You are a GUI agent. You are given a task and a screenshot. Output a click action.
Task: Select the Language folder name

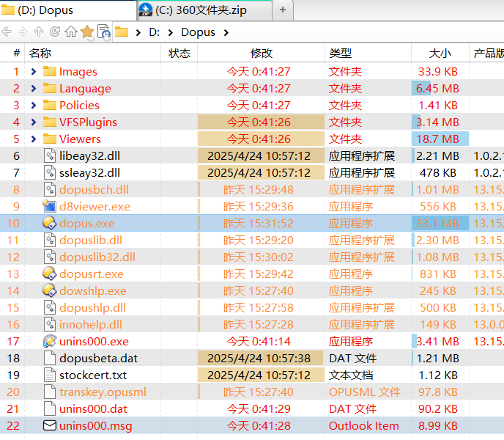[x=85, y=89]
